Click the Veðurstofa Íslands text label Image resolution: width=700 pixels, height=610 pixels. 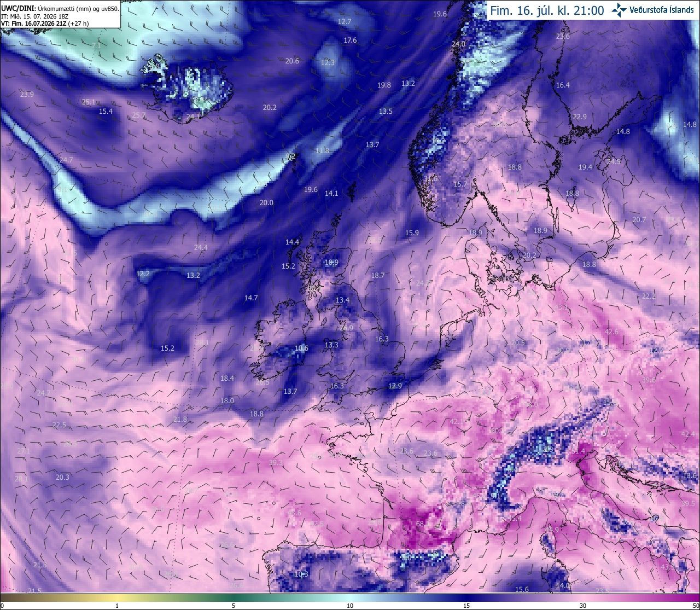coord(661,10)
